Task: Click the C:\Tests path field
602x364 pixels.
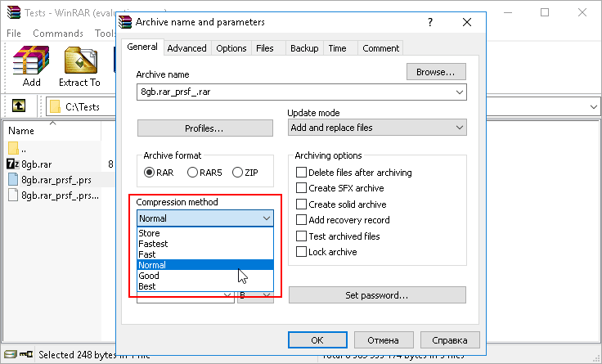Action: (x=82, y=106)
